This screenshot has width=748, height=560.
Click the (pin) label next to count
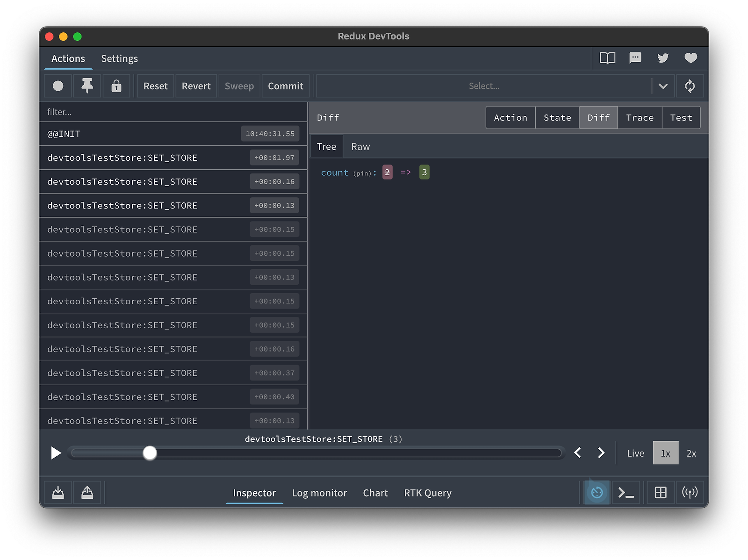coord(362,173)
